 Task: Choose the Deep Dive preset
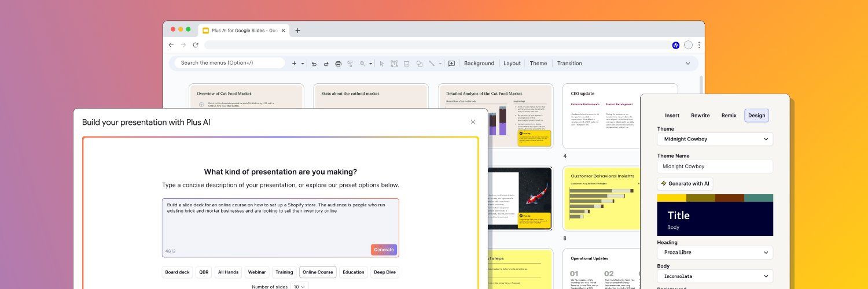(385, 272)
